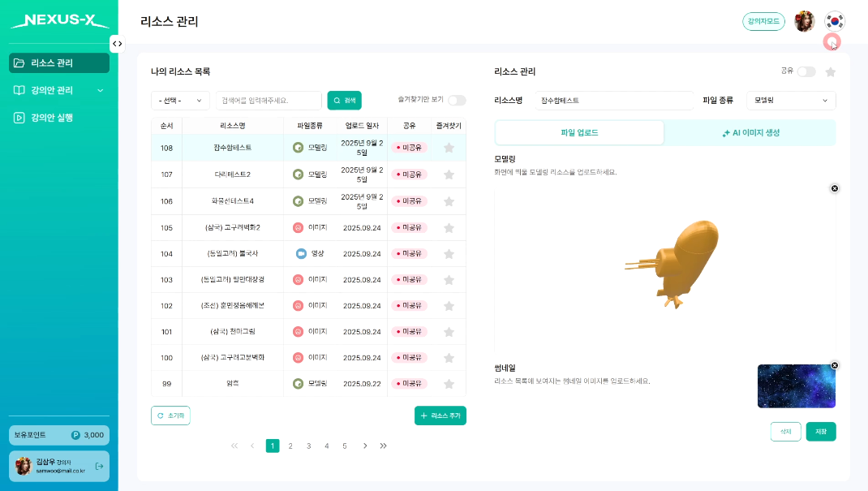Image resolution: width=868 pixels, height=491 pixels.
Task: Favorite row 106 with its star
Action: (449, 201)
